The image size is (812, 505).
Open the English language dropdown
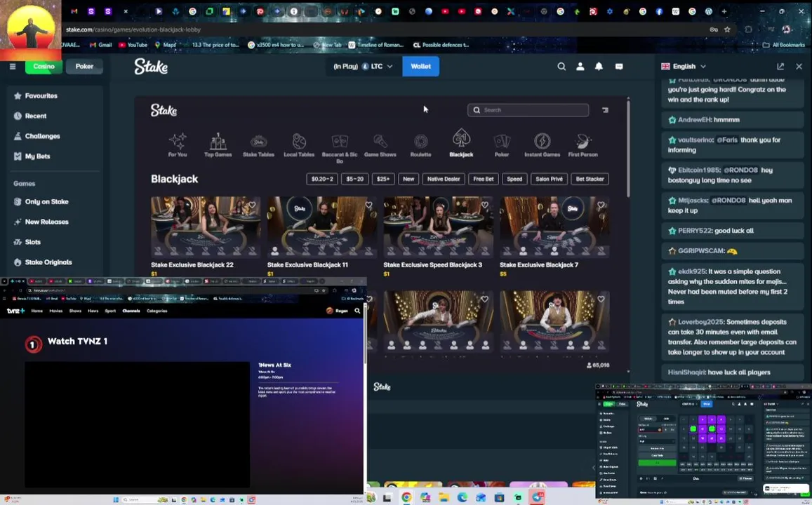click(684, 66)
